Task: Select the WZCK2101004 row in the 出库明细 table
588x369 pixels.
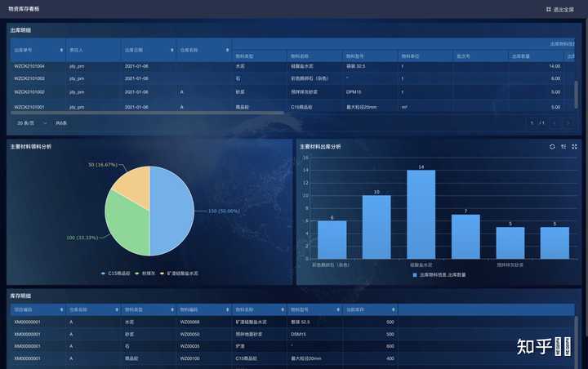Action: [292, 66]
